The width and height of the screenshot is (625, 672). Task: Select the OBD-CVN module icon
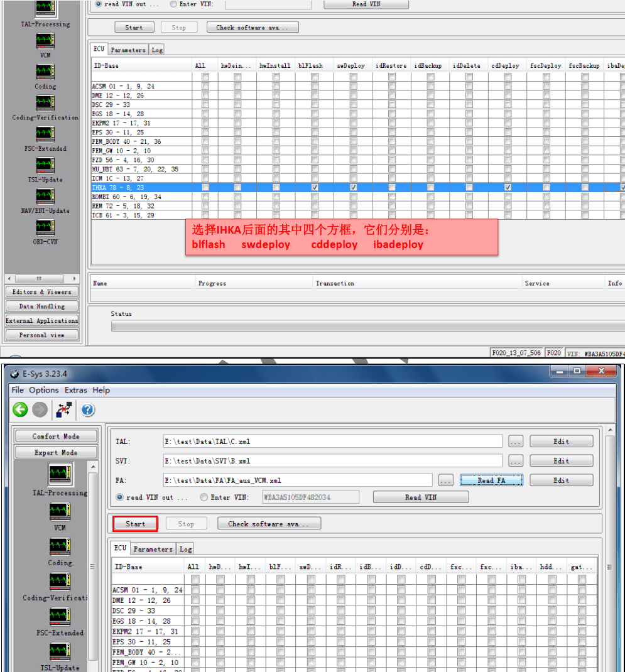44,227
